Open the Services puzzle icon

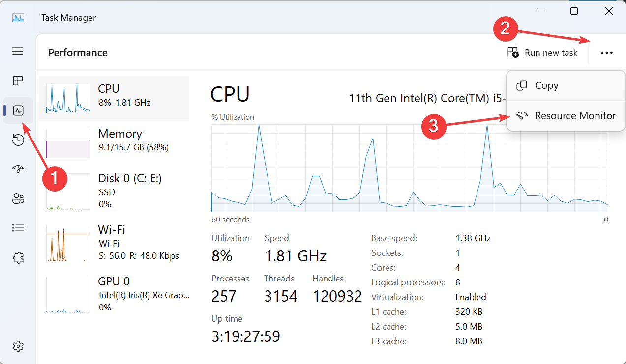tap(18, 258)
